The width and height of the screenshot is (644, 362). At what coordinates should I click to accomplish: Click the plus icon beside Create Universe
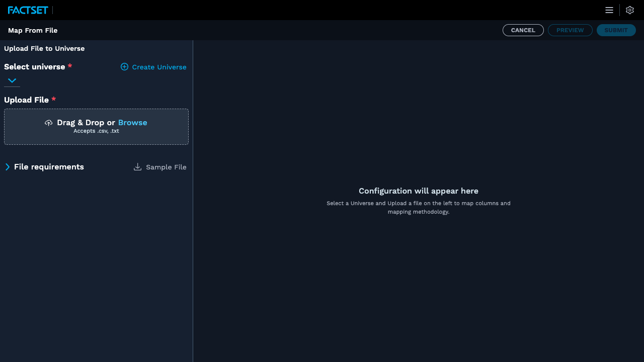(x=124, y=67)
